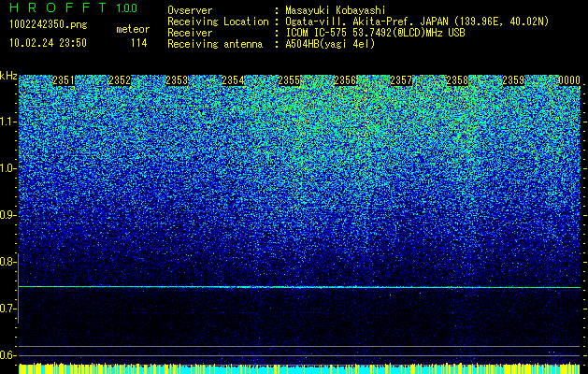Click the 2355 time marker
This screenshot has height=374, width=588.
(289, 80)
